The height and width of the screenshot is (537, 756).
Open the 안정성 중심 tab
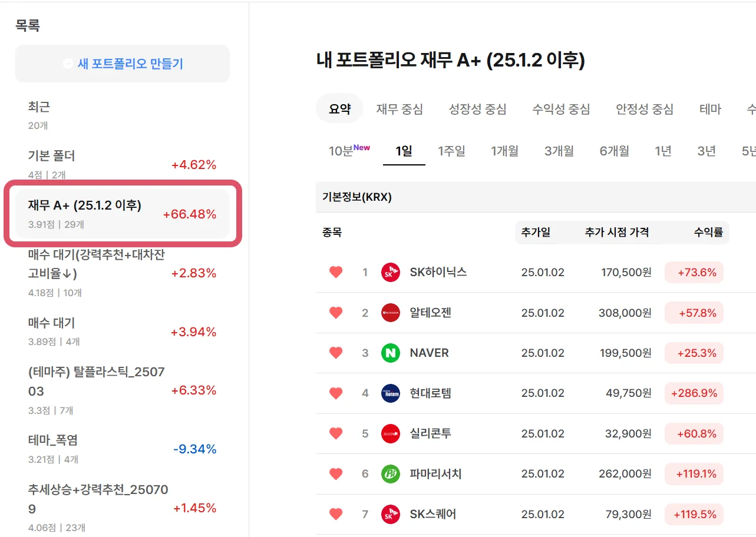[645, 109]
